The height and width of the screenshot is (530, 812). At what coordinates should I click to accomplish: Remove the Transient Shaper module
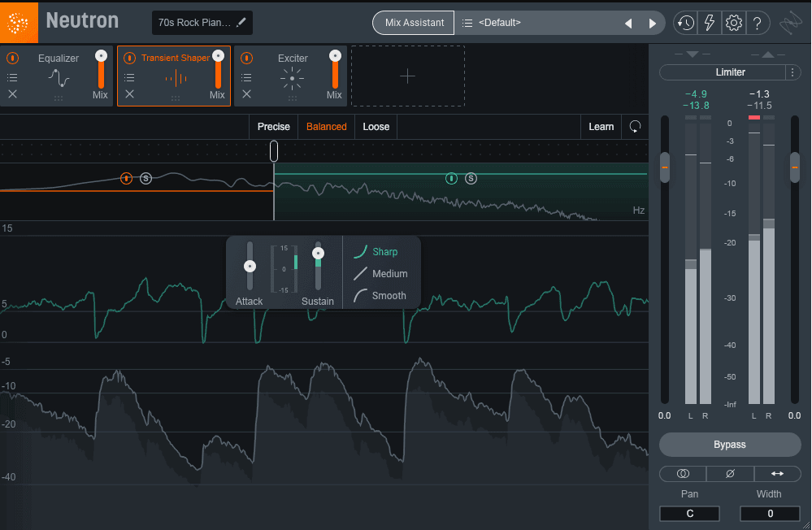pos(129,93)
